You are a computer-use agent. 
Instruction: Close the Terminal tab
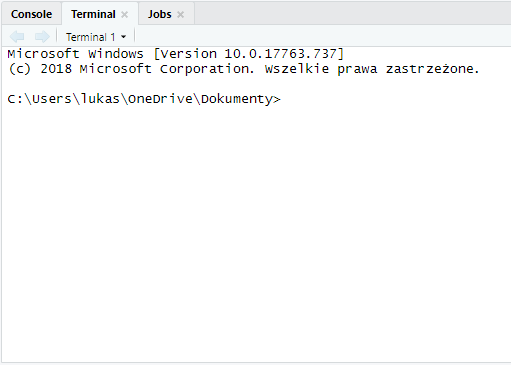[x=124, y=15]
